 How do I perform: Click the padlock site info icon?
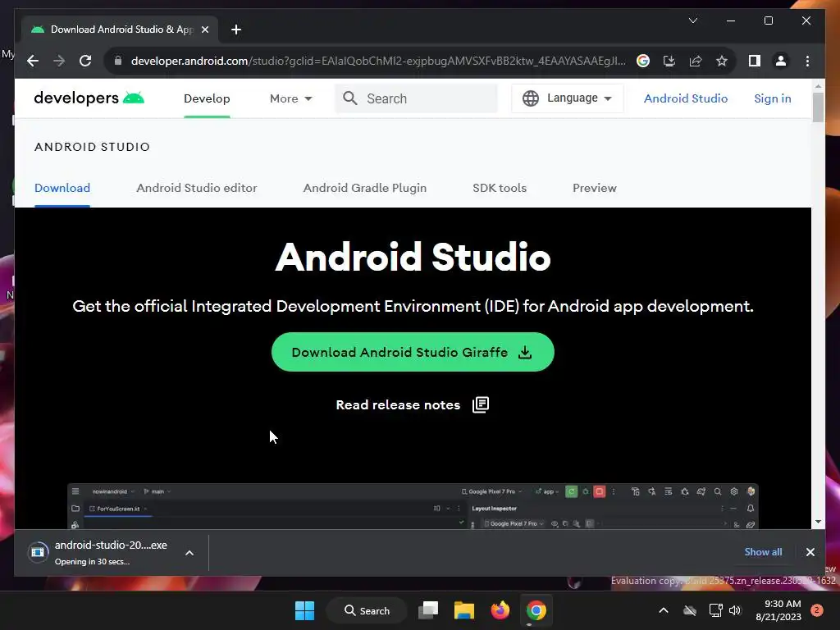[x=118, y=61]
